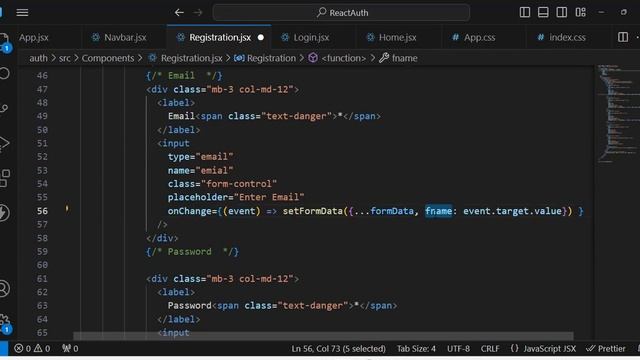This screenshot has height=360, width=640.
Task: Click the selected fname word on line 56
Action: pos(438,211)
